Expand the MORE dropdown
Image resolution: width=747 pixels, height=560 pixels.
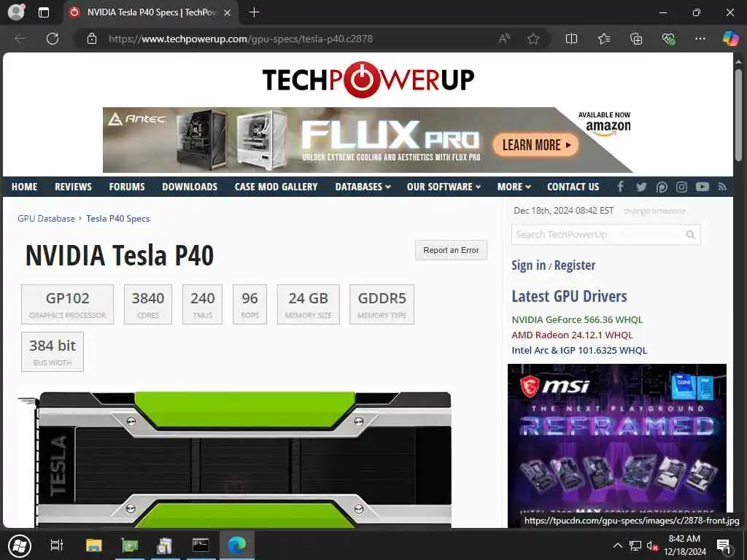point(514,187)
